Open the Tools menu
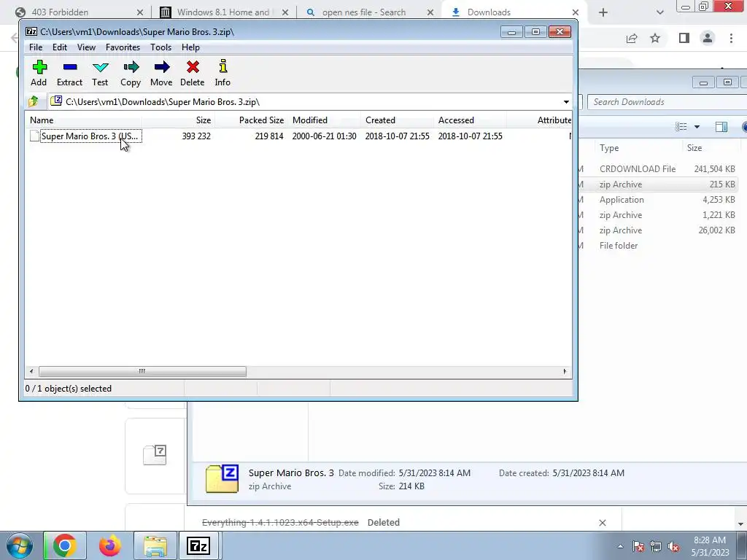The image size is (747, 560). coord(160,47)
